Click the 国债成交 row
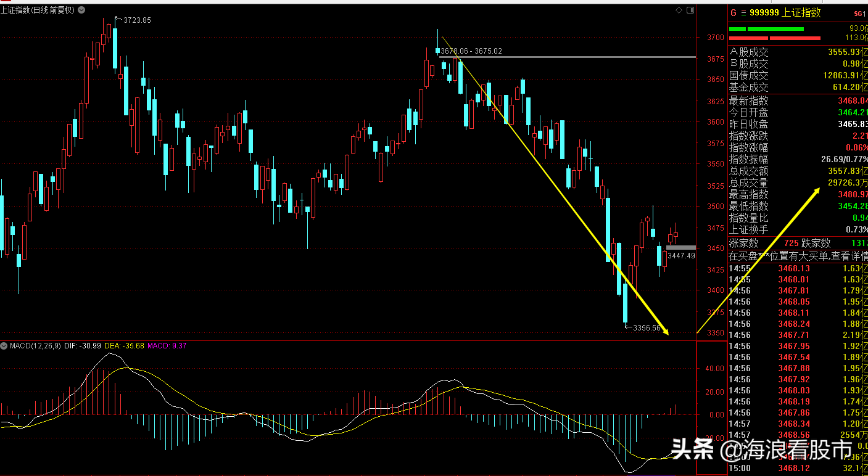This screenshot has width=868, height=476. tap(798, 75)
